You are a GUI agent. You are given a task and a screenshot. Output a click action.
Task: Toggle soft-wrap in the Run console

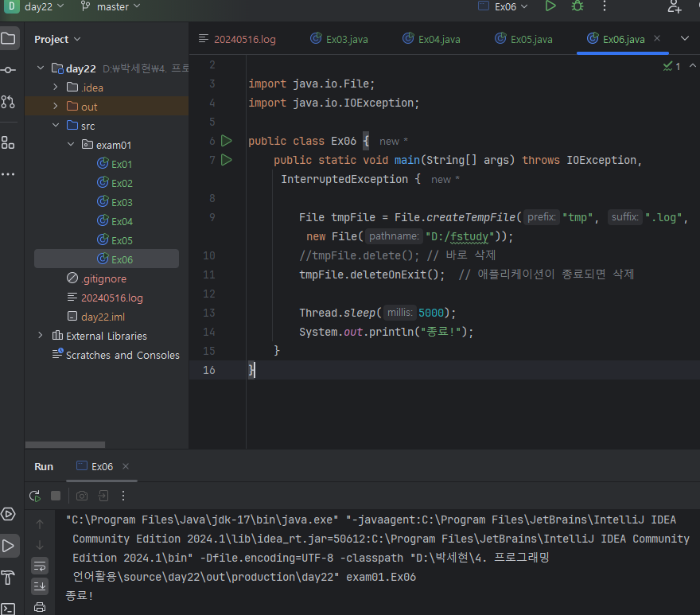40,566
